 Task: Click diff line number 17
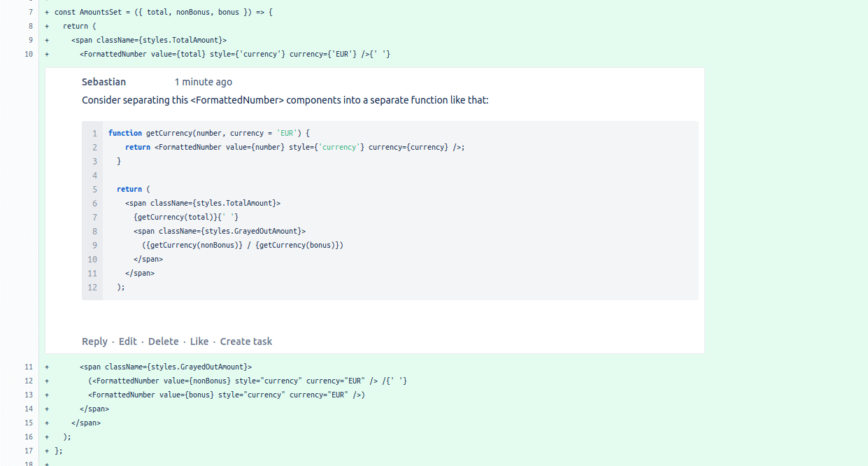point(29,451)
